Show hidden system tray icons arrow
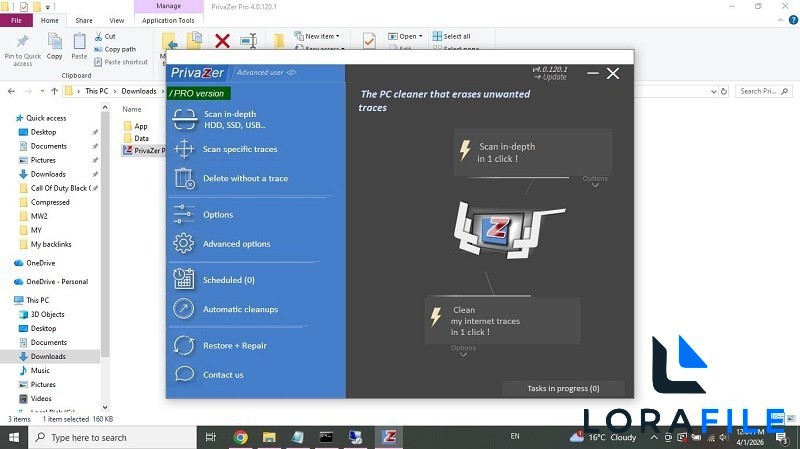This screenshot has width=800, height=449. tap(654, 437)
